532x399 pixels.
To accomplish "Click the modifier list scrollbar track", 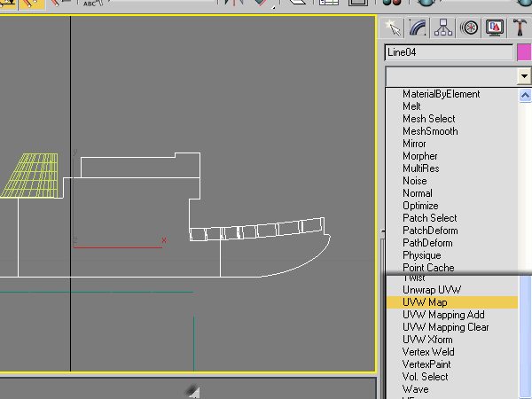I will tap(525, 186).
